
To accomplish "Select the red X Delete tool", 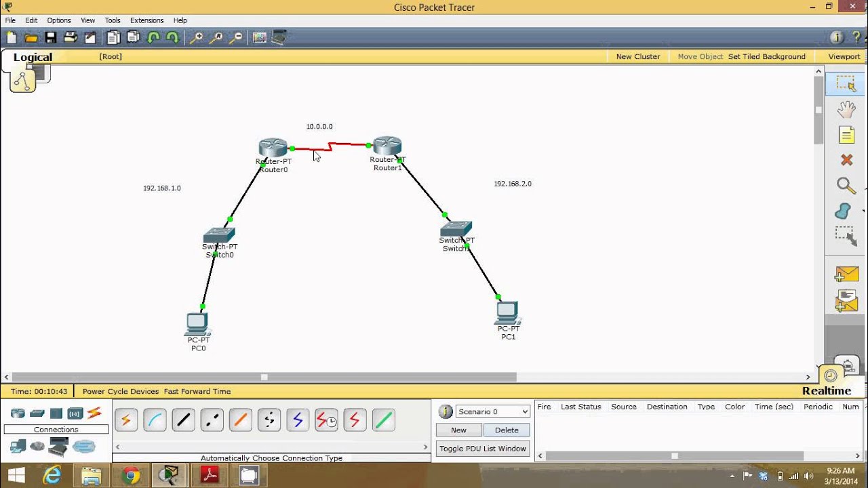I will coord(846,160).
